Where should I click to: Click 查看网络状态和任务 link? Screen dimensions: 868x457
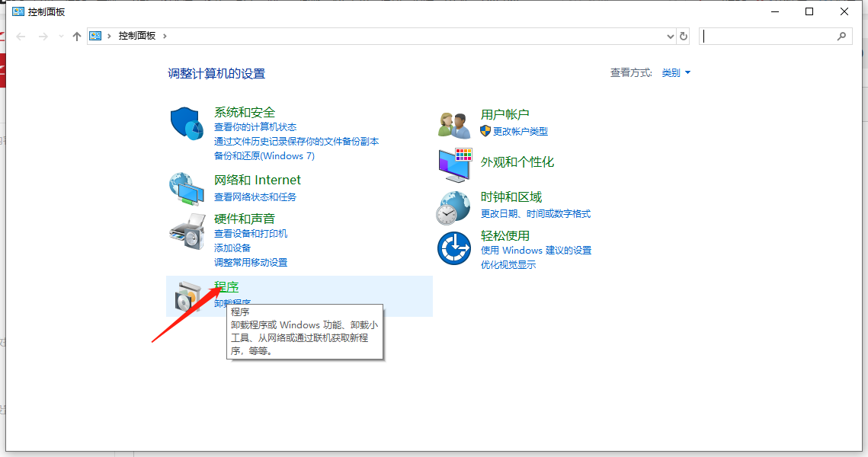(x=255, y=197)
